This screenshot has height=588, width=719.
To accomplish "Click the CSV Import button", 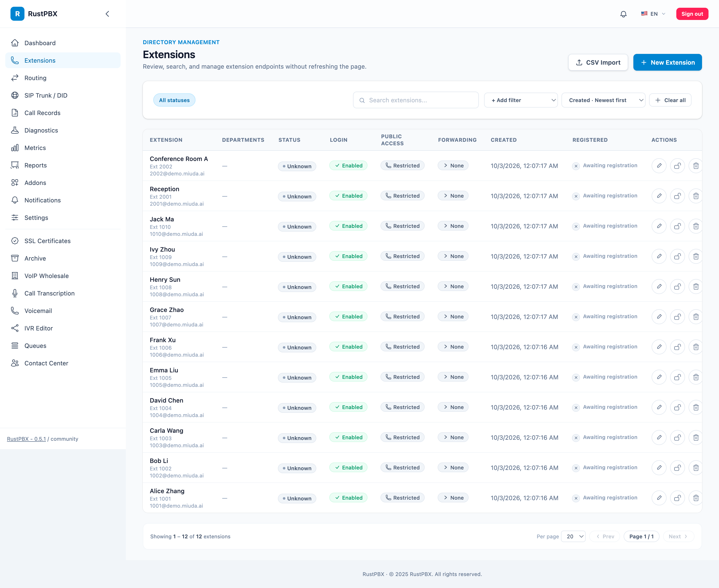I will point(598,62).
